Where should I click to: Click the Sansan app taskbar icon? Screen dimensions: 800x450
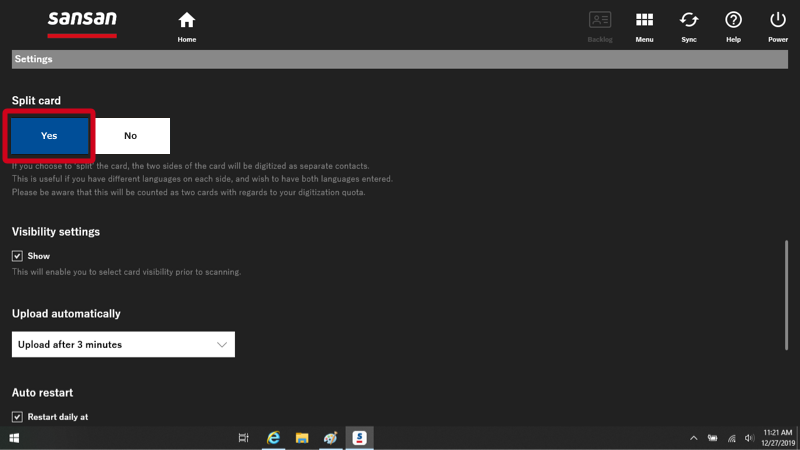359,438
